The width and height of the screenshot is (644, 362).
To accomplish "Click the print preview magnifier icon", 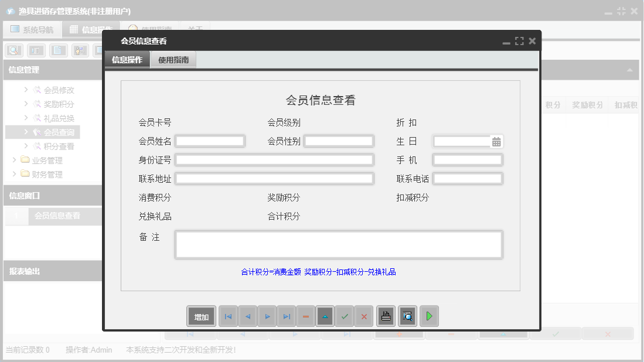I will pyautogui.click(x=407, y=316).
